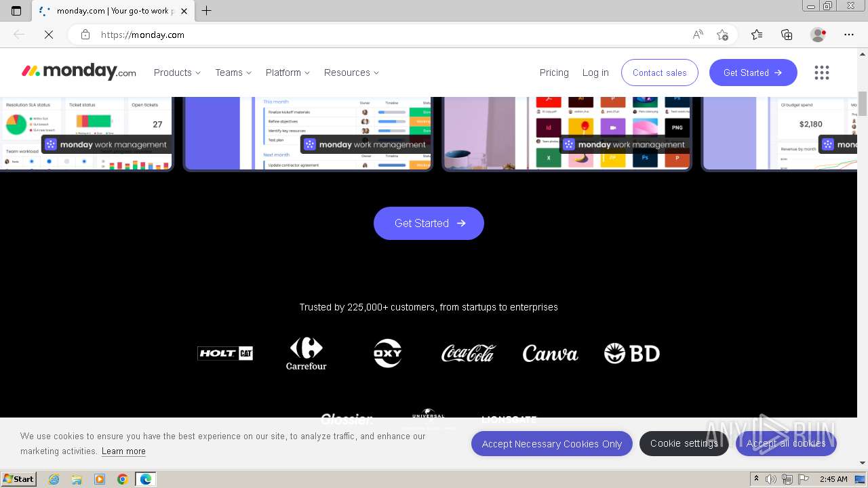The image size is (868, 488).
Task: Click the center Get Started button
Action: coord(429,223)
